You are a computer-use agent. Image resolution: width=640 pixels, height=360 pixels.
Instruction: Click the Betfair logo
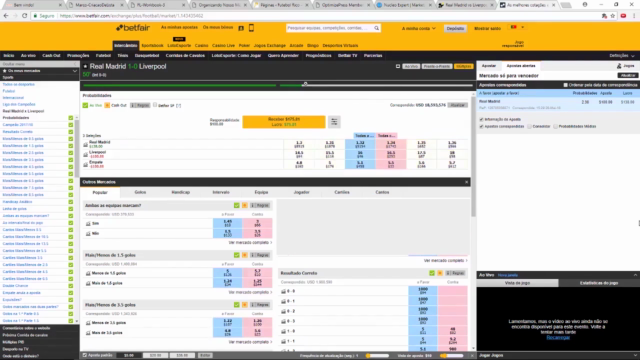(133, 28)
